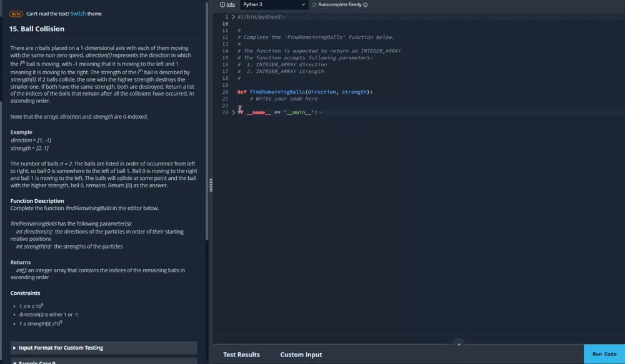Switch to the Test Results tab
Screen dimensions: 625x364
241,355
